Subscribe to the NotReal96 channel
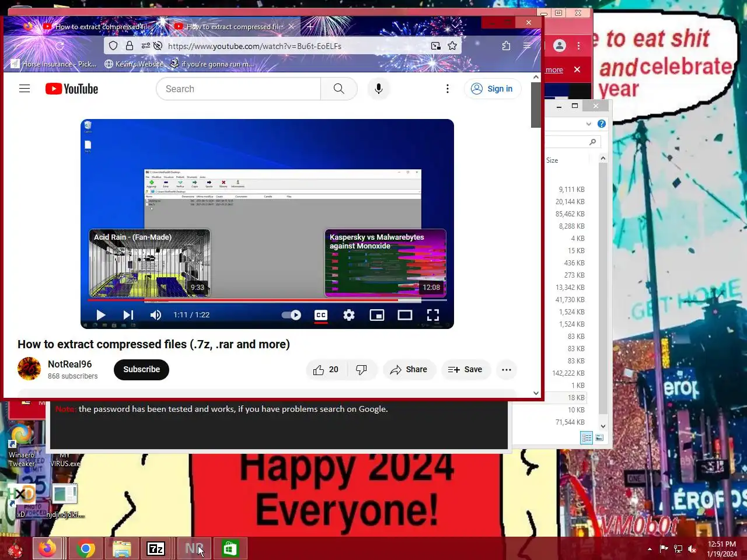 coord(141,369)
